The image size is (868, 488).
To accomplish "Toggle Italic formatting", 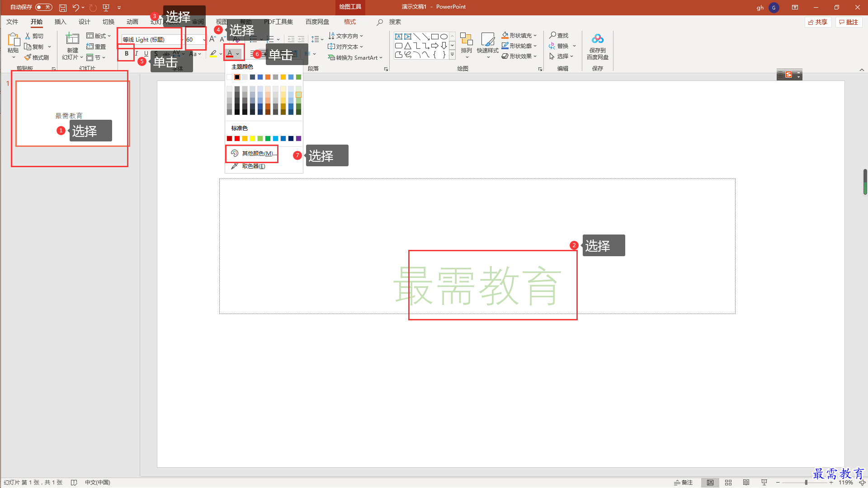I will pyautogui.click(x=137, y=54).
